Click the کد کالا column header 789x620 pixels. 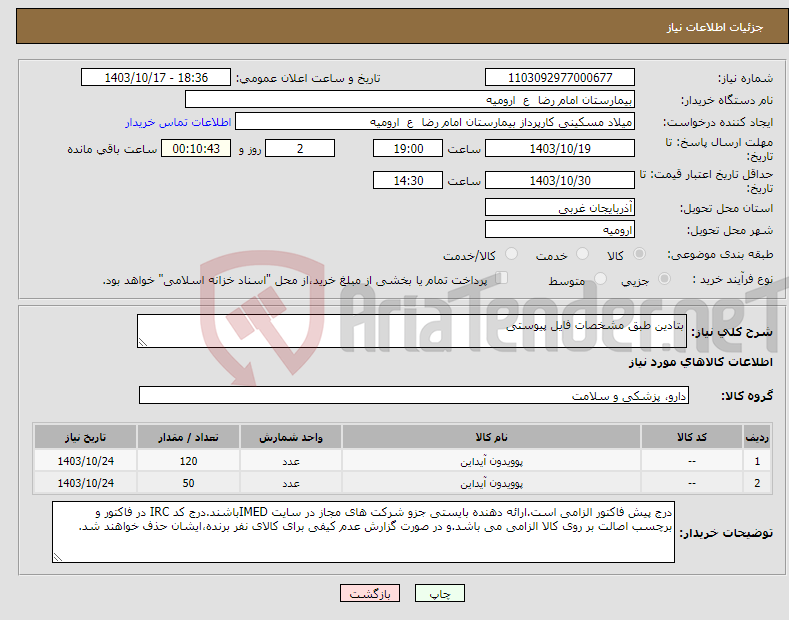pyautogui.click(x=692, y=437)
